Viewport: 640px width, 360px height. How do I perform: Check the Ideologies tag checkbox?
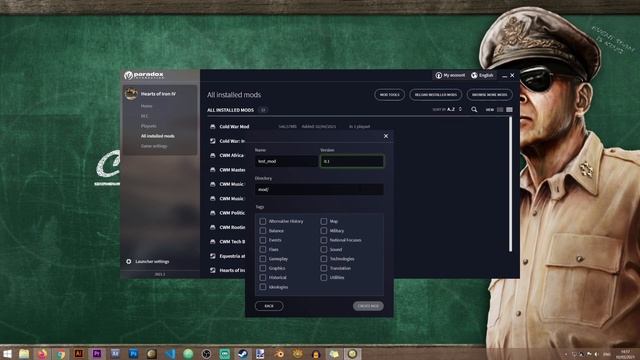point(262,287)
